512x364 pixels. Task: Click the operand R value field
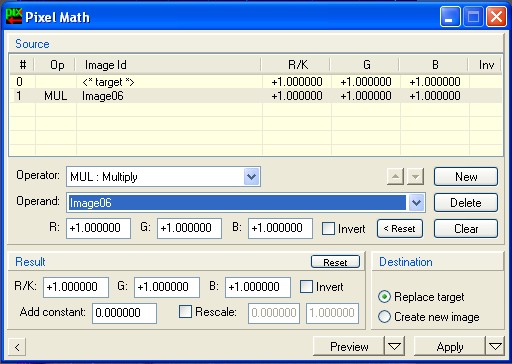pos(98,228)
